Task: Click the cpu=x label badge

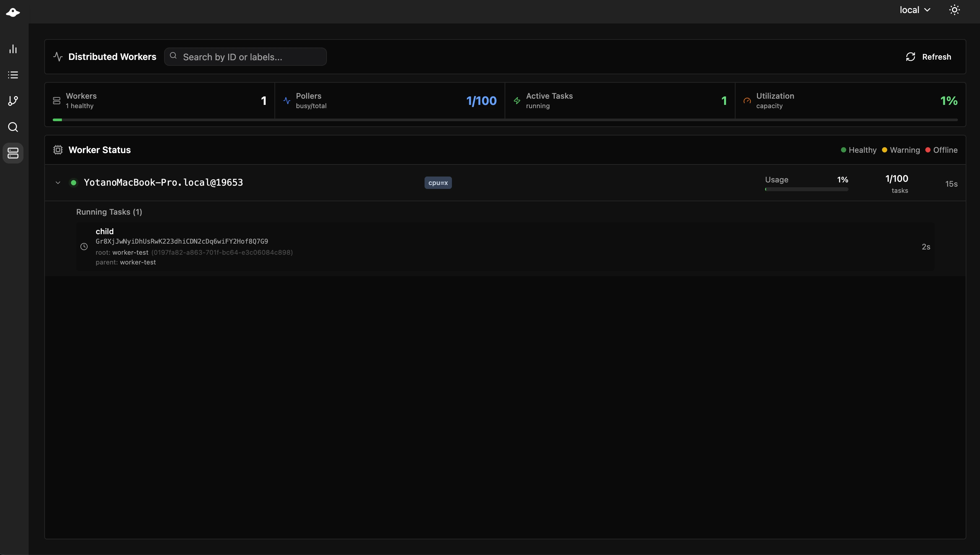Action: (x=438, y=183)
